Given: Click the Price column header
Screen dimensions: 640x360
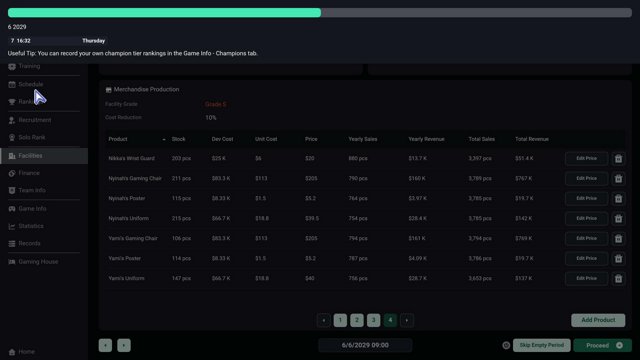Looking at the screenshot, I should (311, 139).
